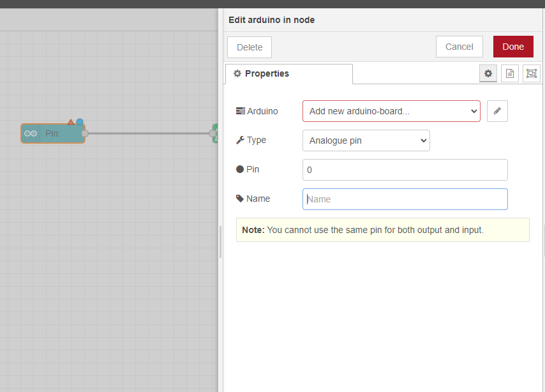Click the wrench icon beside Type label
This screenshot has height=392, width=545.
pyautogui.click(x=240, y=140)
